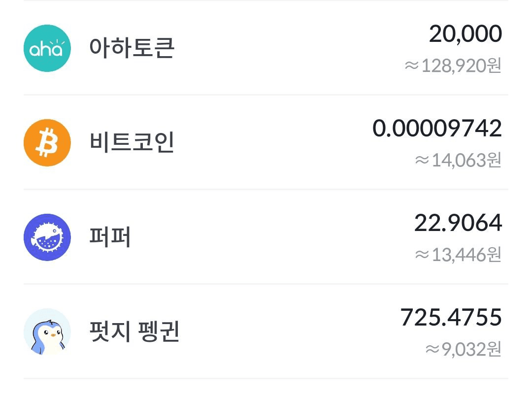This screenshot has height=394, width=532.
Task: Select the 20,000 아하토큰 balance amount
Action: point(465,34)
